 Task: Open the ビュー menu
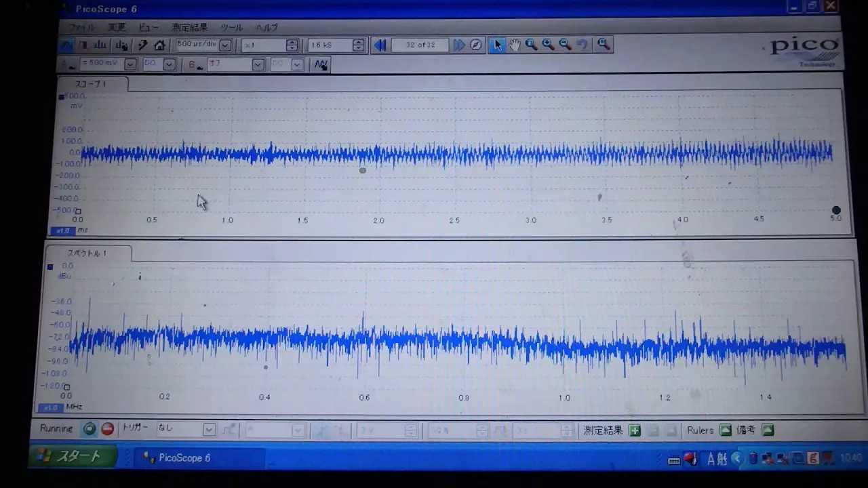(149, 28)
